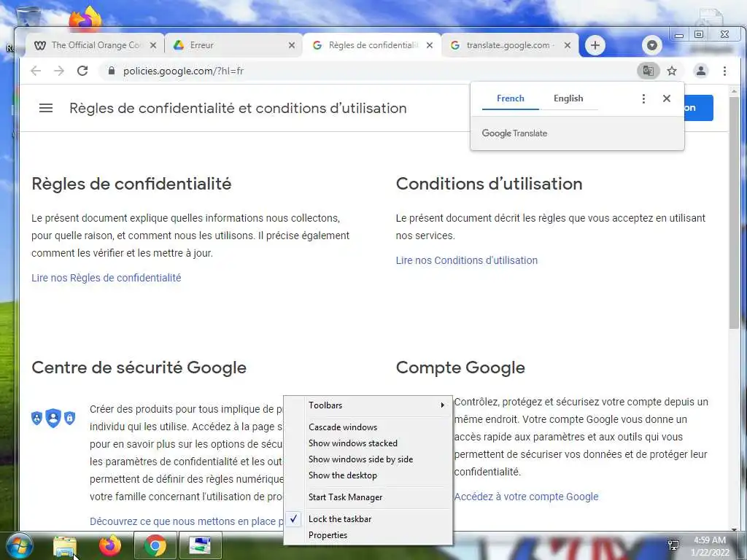Click the taskbar clock showing 4:59 AM
Image resolution: width=747 pixels, height=560 pixels.
click(x=710, y=546)
